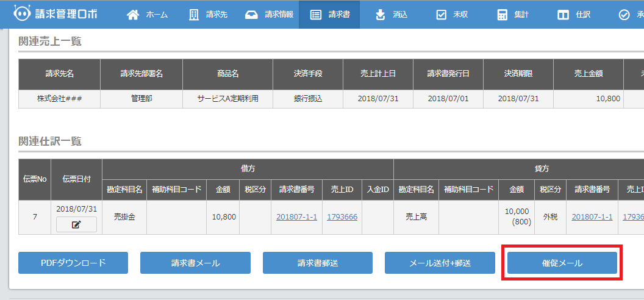Screen dimensions: 644x300
Task: Click the ホーム house icon
Action: coord(133,15)
